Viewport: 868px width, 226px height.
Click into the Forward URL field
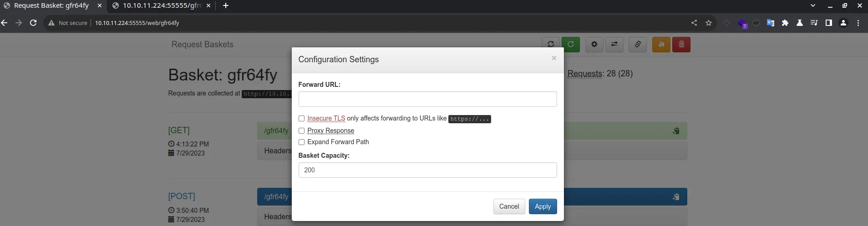point(427,99)
